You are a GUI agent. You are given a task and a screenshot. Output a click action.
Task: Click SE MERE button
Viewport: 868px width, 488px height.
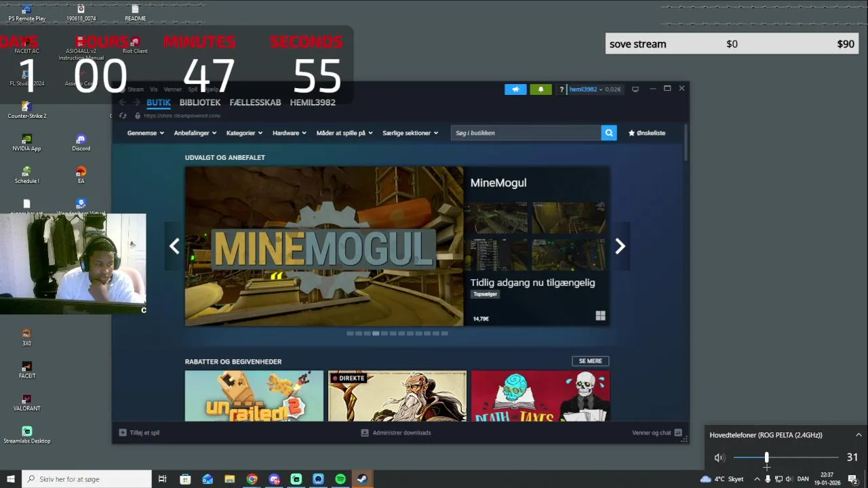pyautogui.click(x=591, y=361)
